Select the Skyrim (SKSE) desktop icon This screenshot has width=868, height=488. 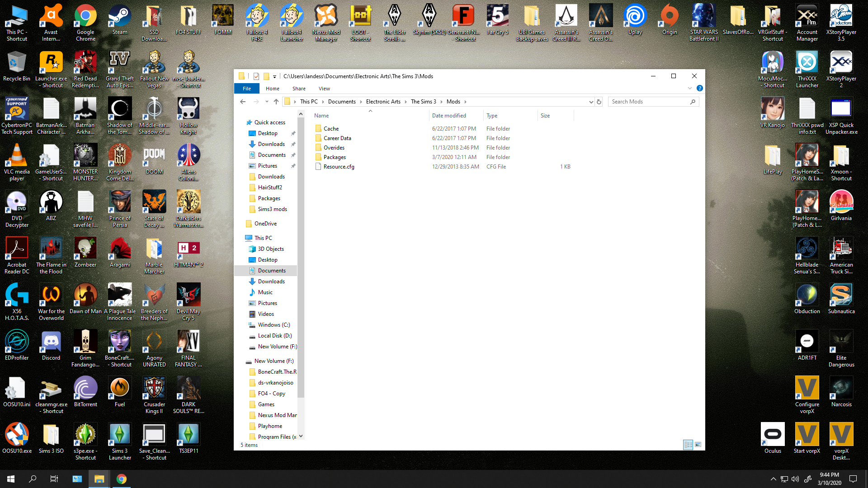pyautogui.click(x=429, y=20)
